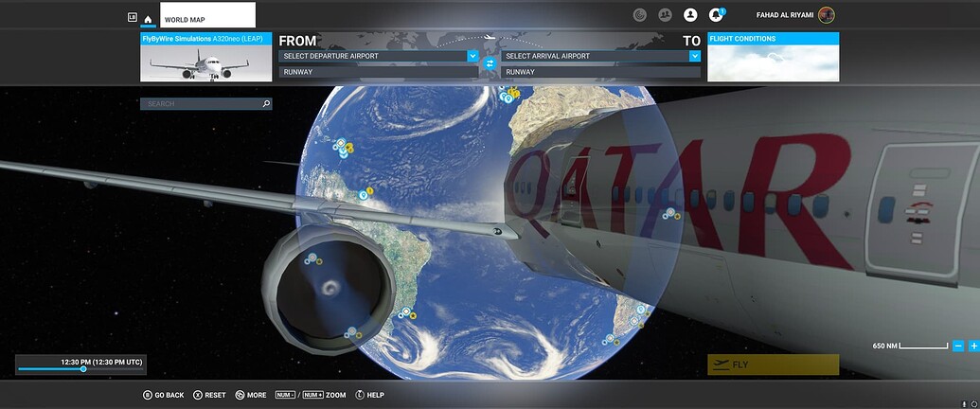Select the marker near the engine's lower edge
The height and width of the screenshot is (409, 980).
(352, 332)
